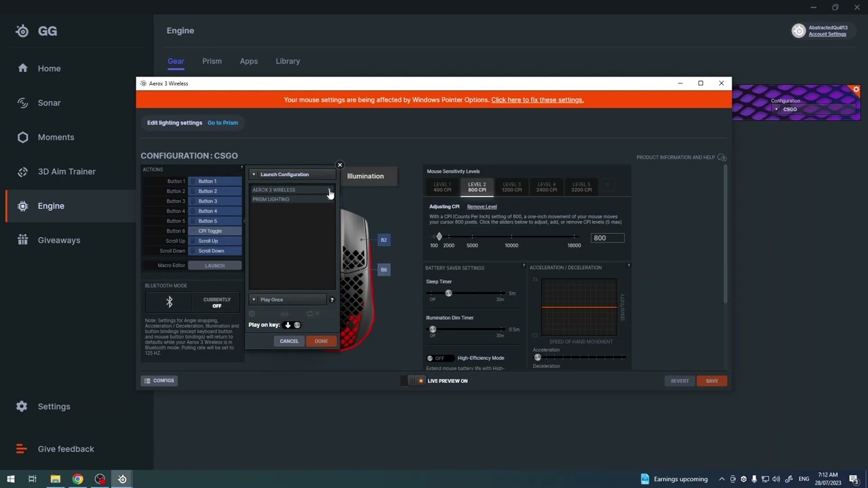Open Button 4 action dropdown

click(215, 211)
